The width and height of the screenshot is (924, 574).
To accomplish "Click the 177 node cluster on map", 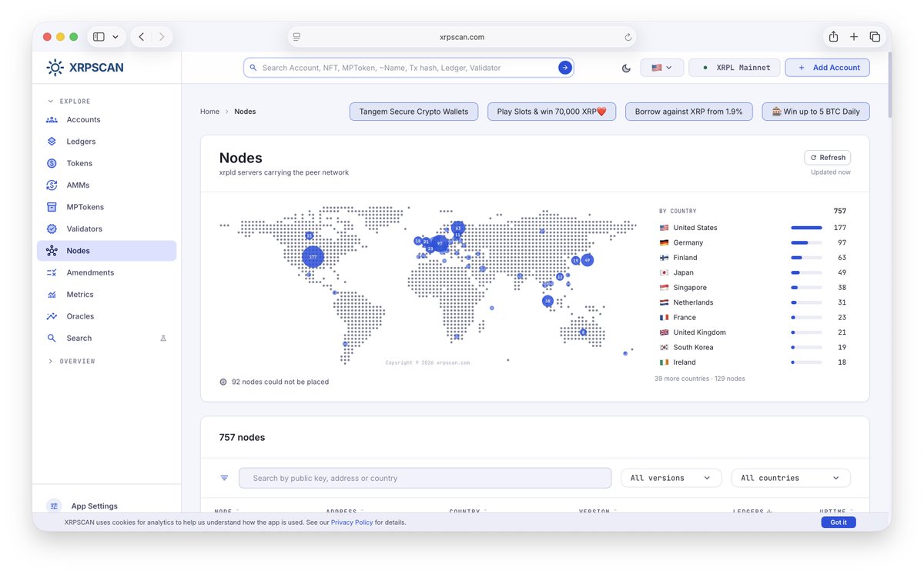I will pos(313,257).
